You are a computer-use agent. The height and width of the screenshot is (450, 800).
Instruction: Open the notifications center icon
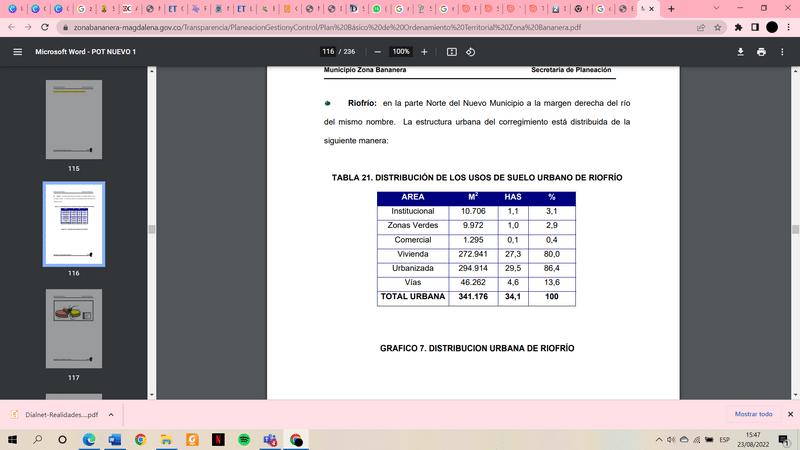[x=783, y=440]
